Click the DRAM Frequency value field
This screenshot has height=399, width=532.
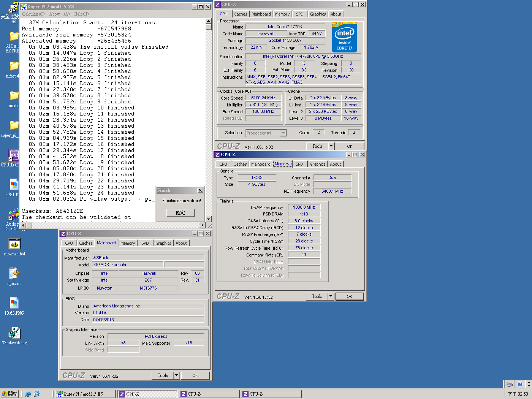click(x=304, y=207)
